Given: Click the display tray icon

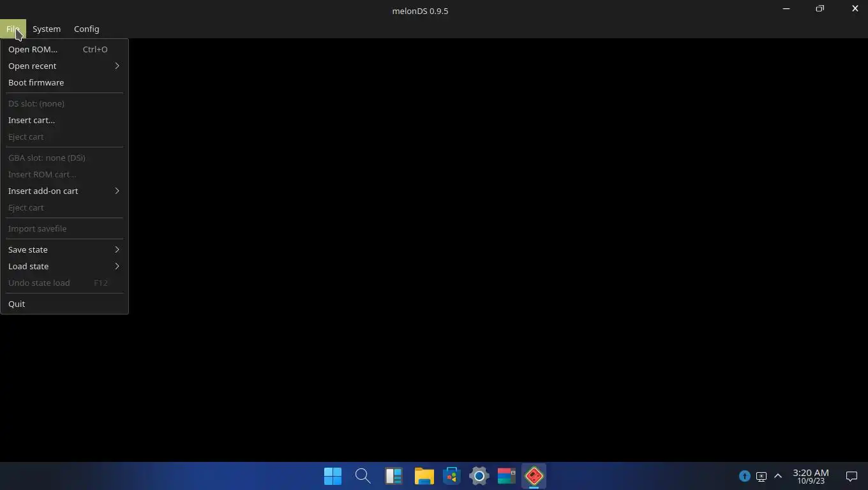Looking at the screenshot, I should [761, 476].
